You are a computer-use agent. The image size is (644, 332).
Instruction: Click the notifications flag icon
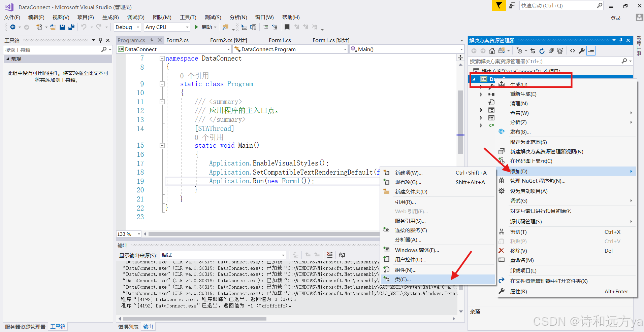click(x=499, y=6)
